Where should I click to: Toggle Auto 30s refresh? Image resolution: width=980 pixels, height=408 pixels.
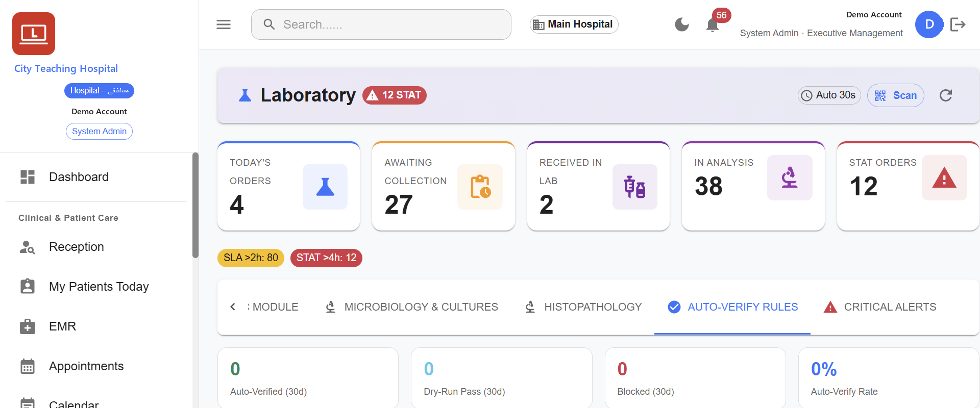click(829, 95)
